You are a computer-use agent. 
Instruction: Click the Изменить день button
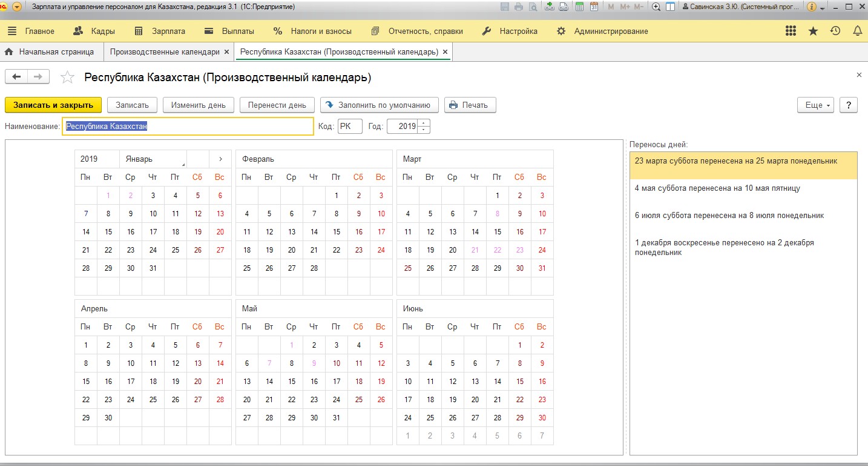[199, 105]
